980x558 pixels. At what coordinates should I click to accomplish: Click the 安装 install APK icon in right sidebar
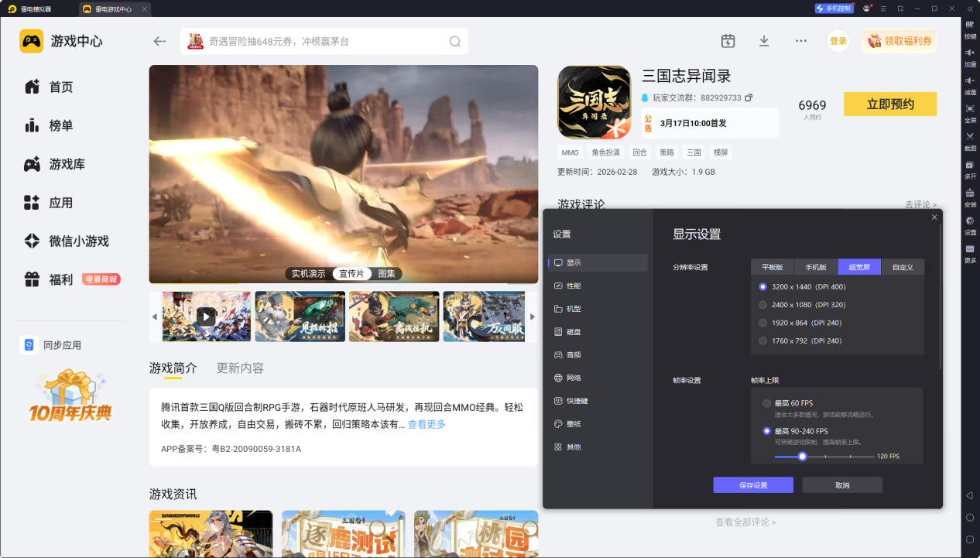tap(970, 193)
